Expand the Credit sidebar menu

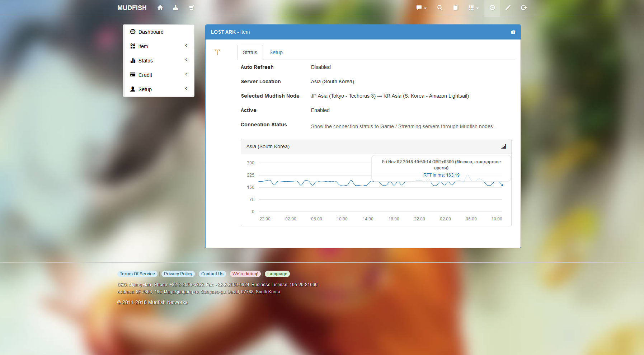tap(158, 75)
